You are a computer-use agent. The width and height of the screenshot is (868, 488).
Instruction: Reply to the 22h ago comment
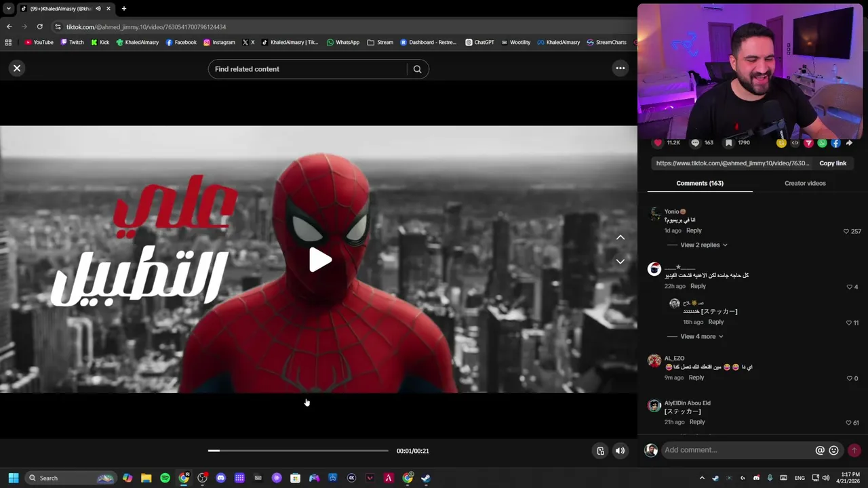[698, 286]
